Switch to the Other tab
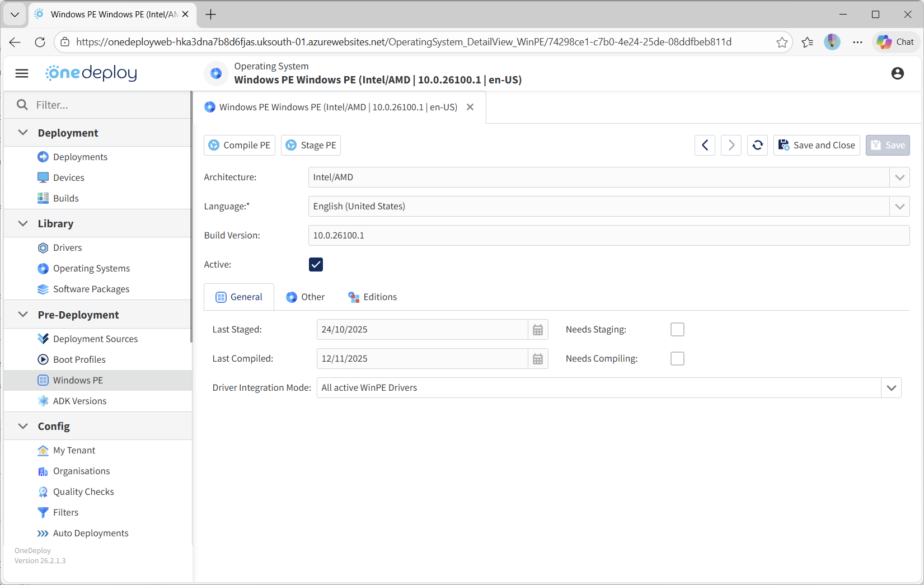The width and height of the screenshot is (924, 585). click(x=306, y=297)
